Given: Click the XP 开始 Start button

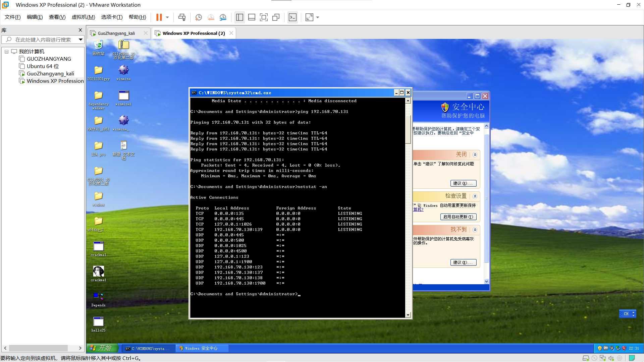Looking at the screenshot, I should 102,348.
